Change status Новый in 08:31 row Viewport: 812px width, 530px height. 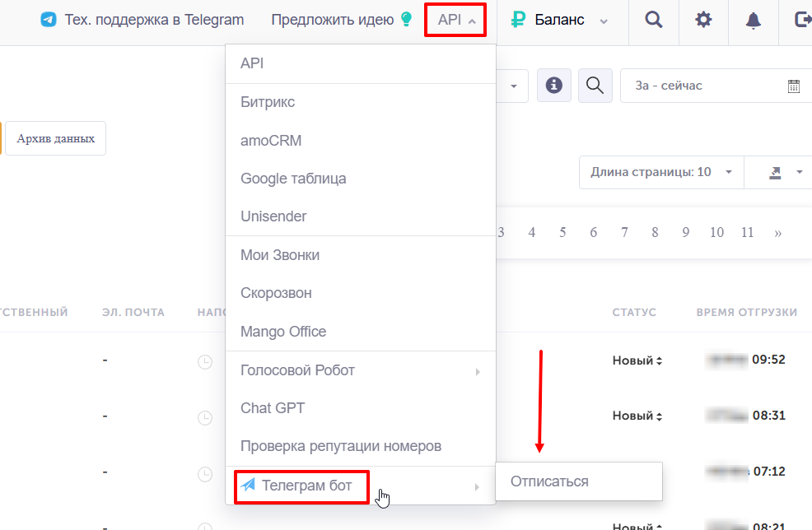coord(637,416)
